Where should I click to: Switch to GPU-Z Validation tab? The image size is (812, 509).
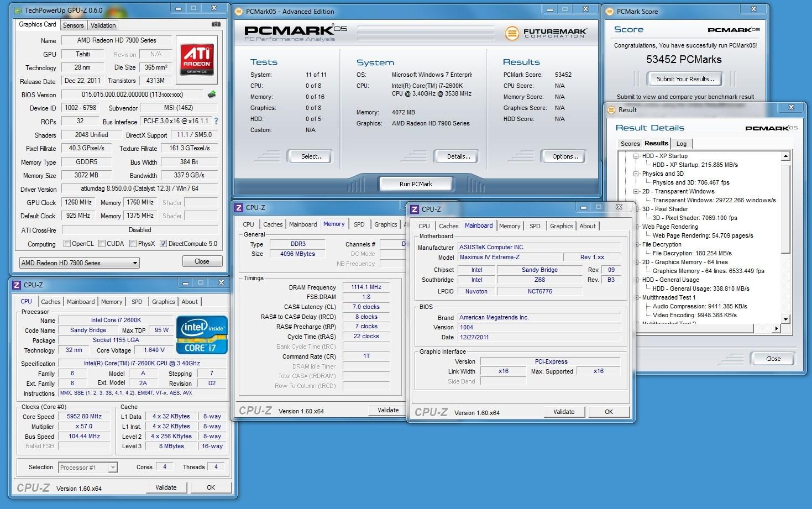point(103,25)
